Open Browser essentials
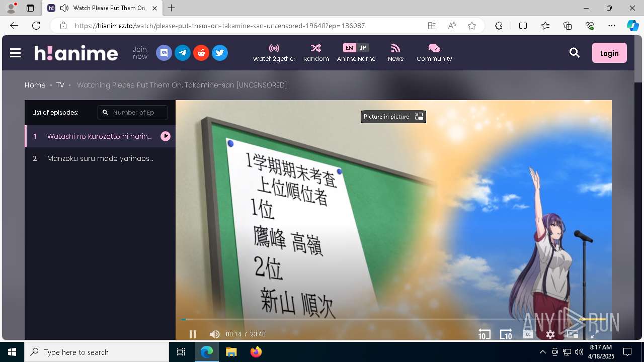644x362 pixels. click(590, 26)
